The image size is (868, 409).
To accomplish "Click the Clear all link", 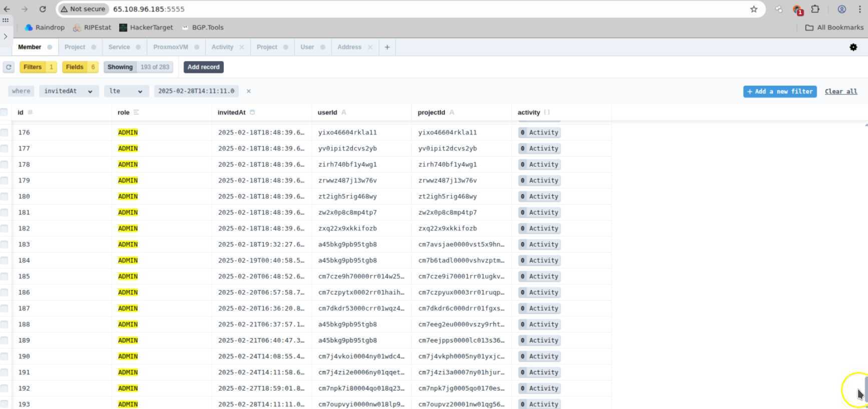I will tap(840, 91).
